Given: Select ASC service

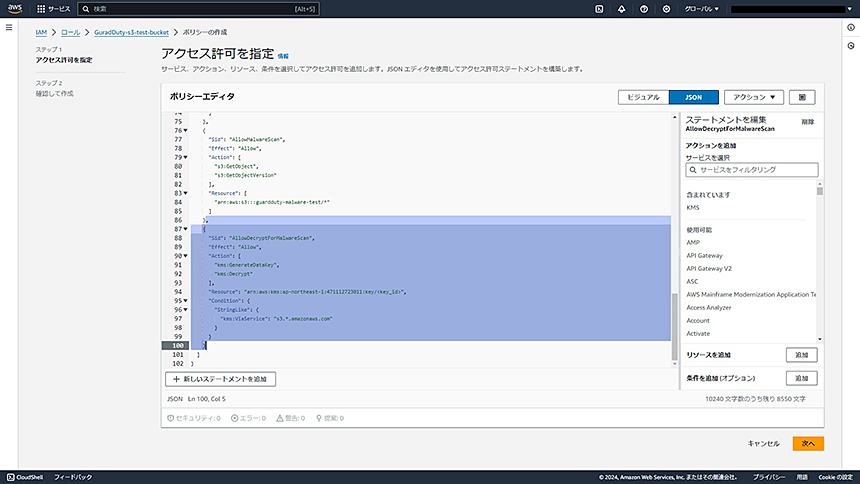Looking at the screenshot, I should pyautogui.click(x=692, y=282).
